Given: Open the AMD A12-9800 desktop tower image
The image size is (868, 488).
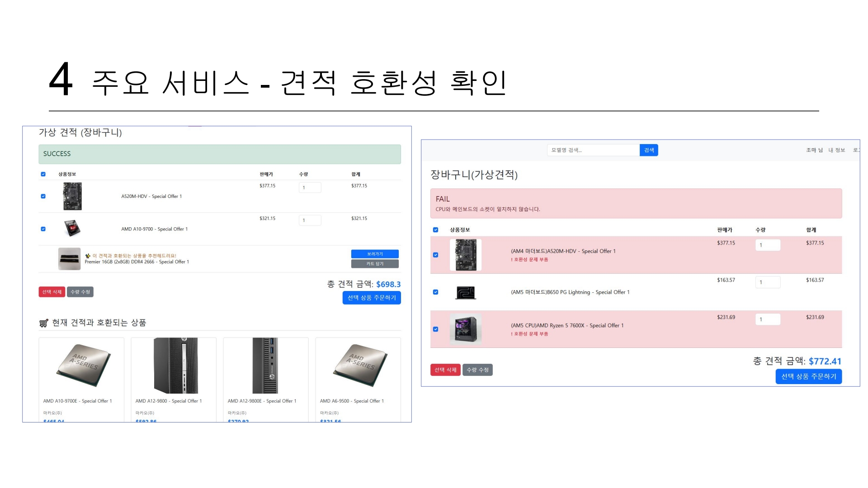Looking at the screenshot, I should pos(175,366).
